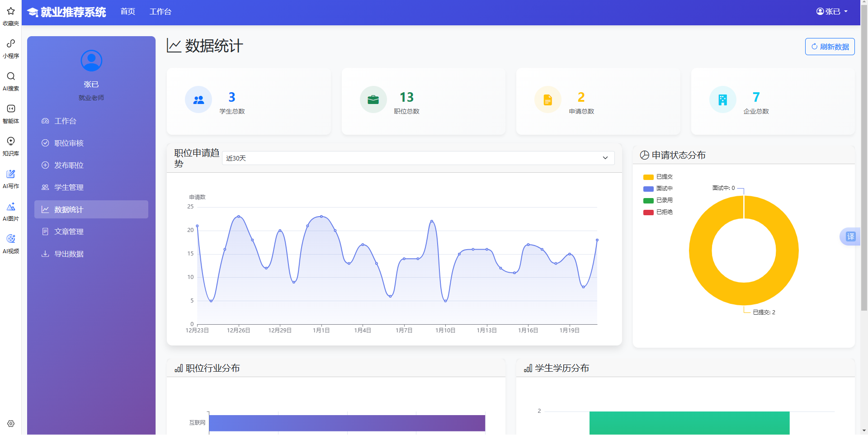Click the 刷新数据 button
Screen dimensions: 868x435
click(x=829, y=46)
